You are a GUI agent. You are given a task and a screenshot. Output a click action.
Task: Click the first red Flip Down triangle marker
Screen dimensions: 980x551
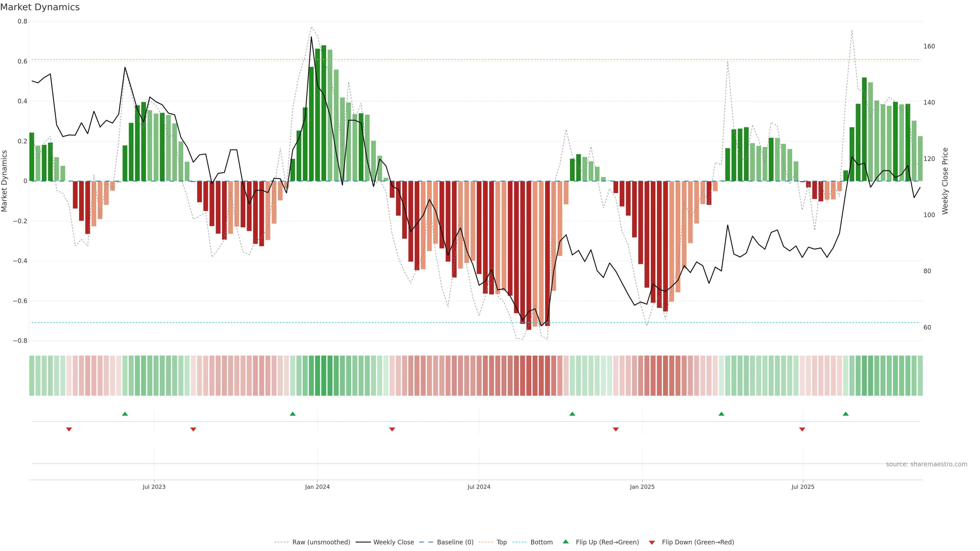(x=69, y=429)
